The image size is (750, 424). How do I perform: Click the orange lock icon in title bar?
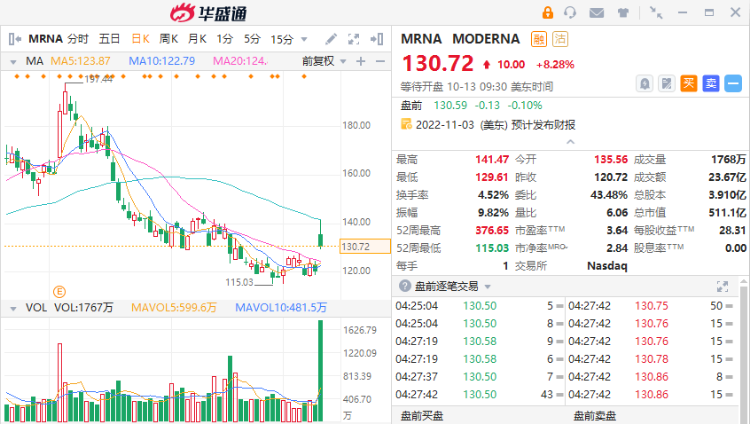(547, 12)
